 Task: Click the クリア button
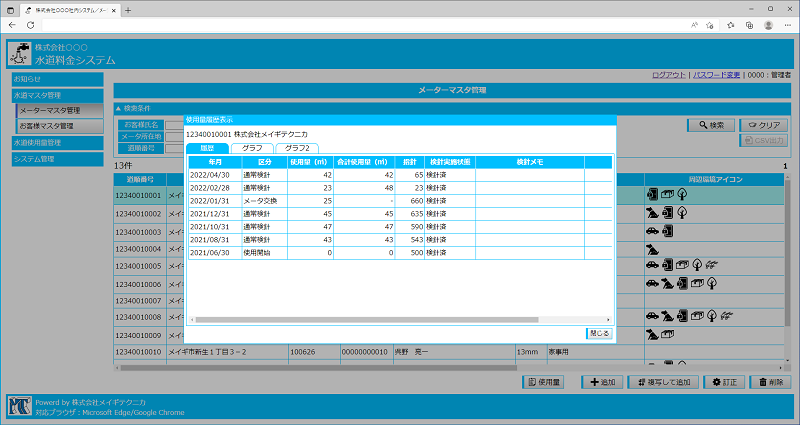point(764,125)
